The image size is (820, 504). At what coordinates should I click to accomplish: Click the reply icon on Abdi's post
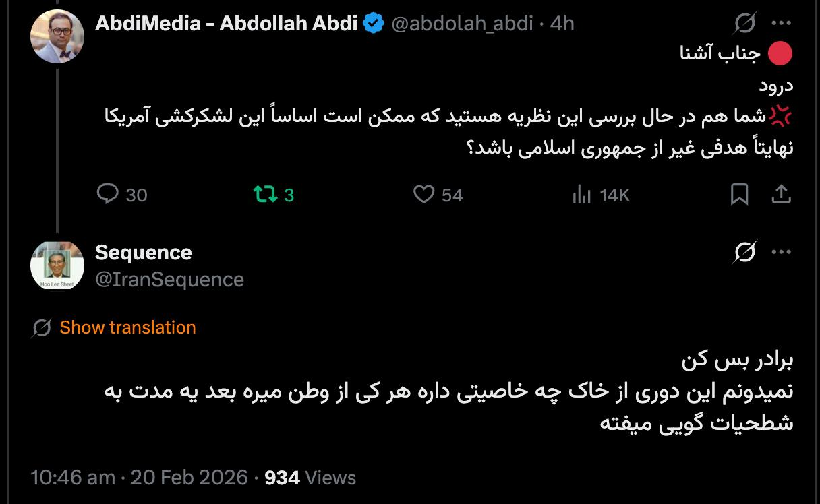click(x=108, y=195)
